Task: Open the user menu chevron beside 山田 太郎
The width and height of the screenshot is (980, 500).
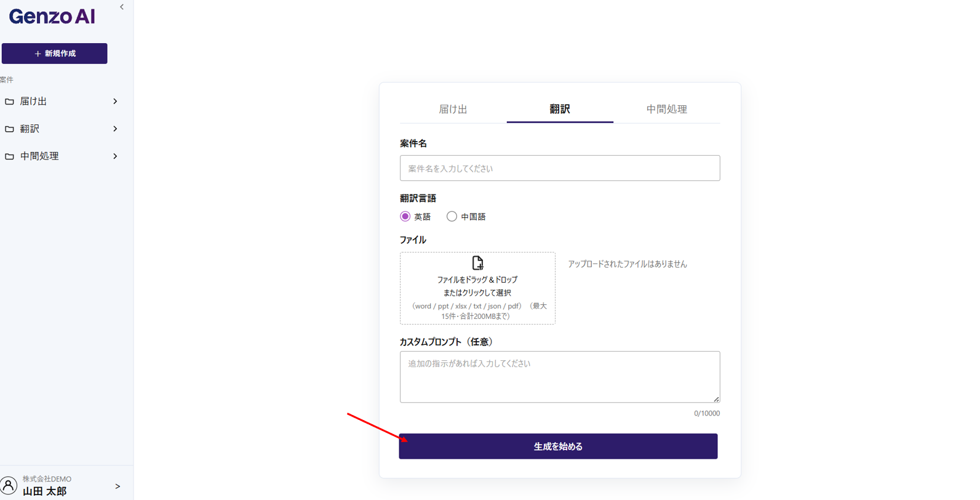Action: (x=118, y=486)
